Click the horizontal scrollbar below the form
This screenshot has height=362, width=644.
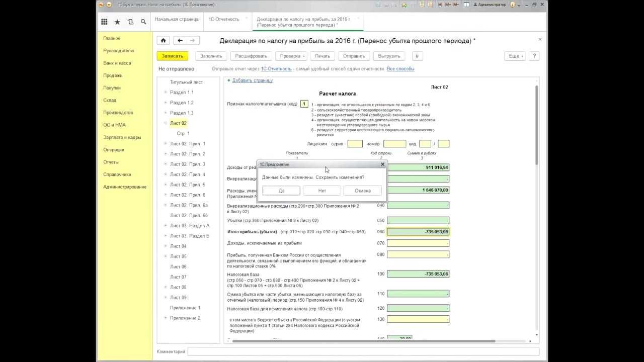click(x=364, y=341)
